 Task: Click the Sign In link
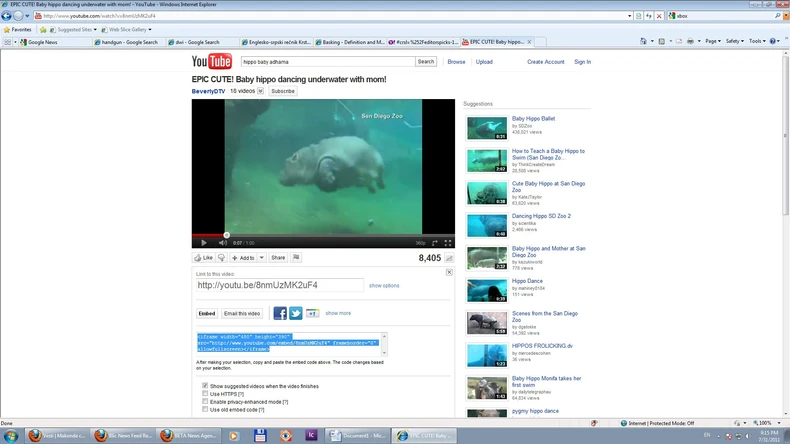pos(582,62)
